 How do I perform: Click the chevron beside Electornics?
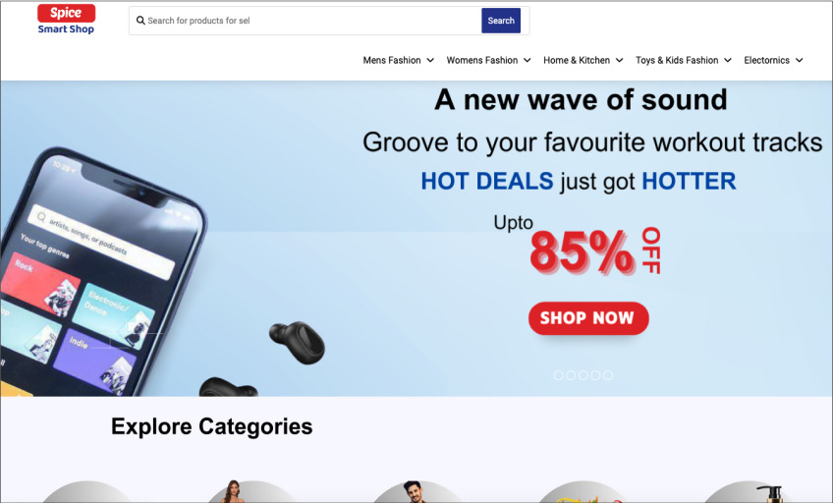click(x=799, y=61)
